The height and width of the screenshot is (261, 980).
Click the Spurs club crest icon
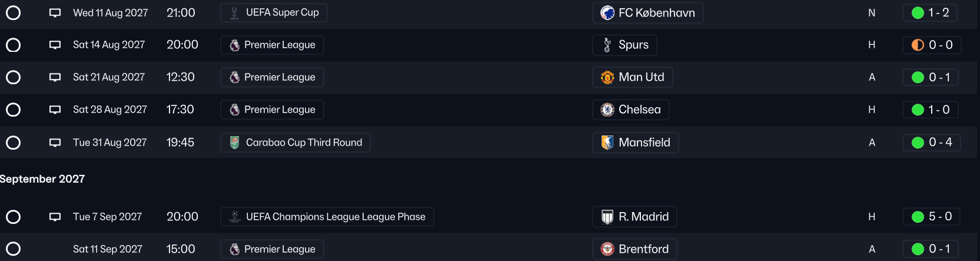pyautogui.click(x=607, y=45)
